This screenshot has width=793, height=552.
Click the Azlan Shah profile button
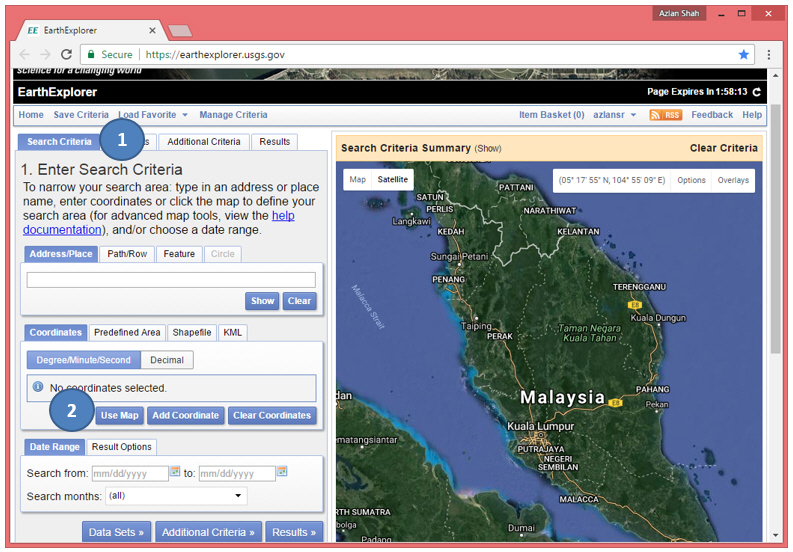point(679,13)
